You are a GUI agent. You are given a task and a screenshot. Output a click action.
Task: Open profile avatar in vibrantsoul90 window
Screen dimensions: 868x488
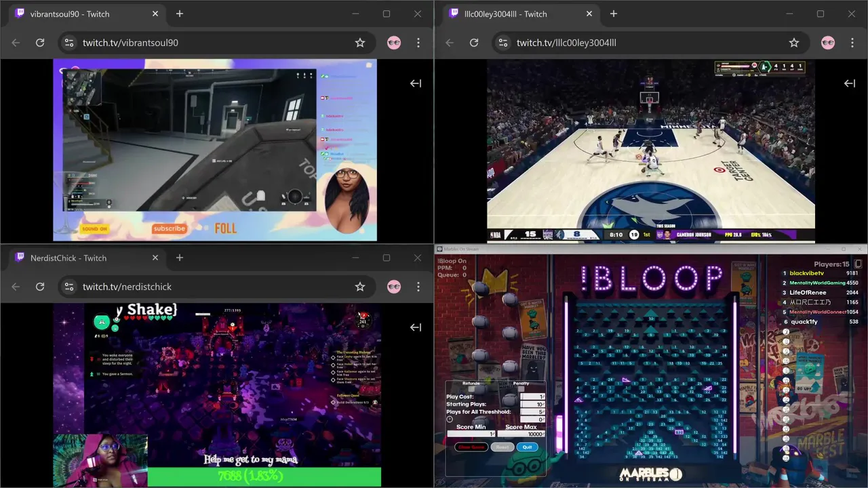point(394,43)
